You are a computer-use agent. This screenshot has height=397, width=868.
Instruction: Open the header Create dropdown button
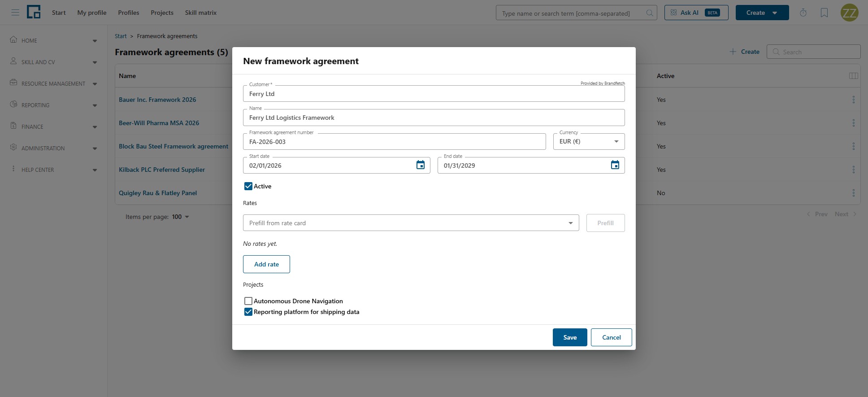762,13
